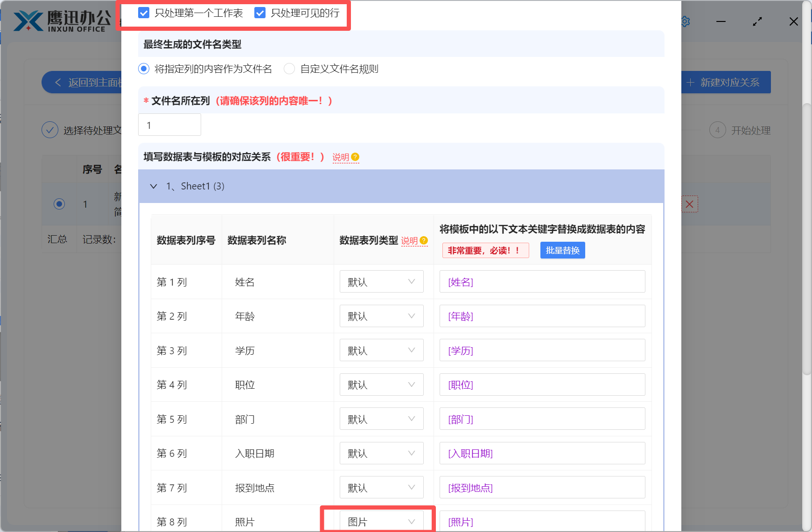Click the 鹰迅办公 logo icon

click(x=28, y=21)
